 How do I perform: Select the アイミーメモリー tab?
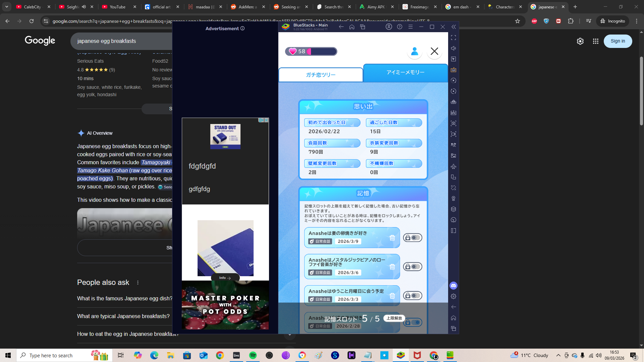point(405,72)
